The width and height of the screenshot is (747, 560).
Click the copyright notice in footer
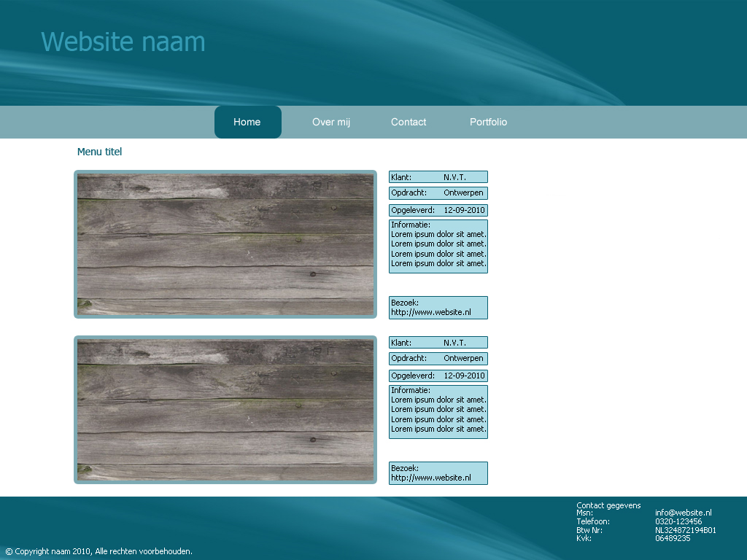click(99, 551)
